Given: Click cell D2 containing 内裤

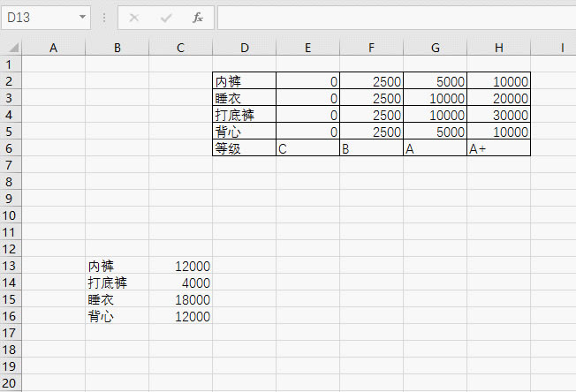Looking at the screenshot, I should coord(245,80).
